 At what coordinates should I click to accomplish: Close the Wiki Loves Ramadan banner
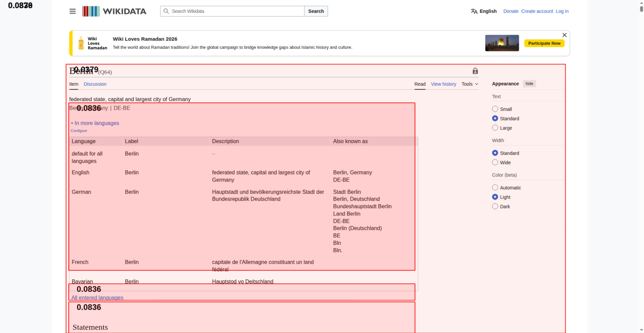coord(564,35)
